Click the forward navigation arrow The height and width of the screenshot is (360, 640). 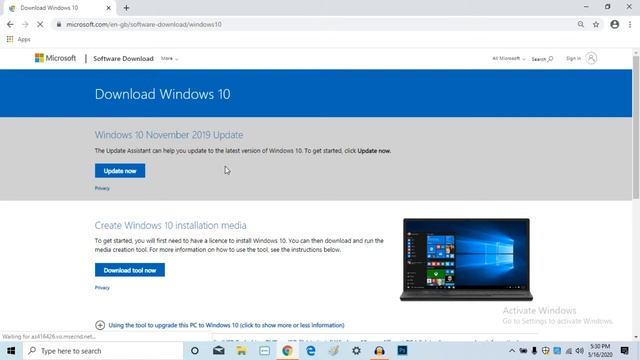pos(25,24)
